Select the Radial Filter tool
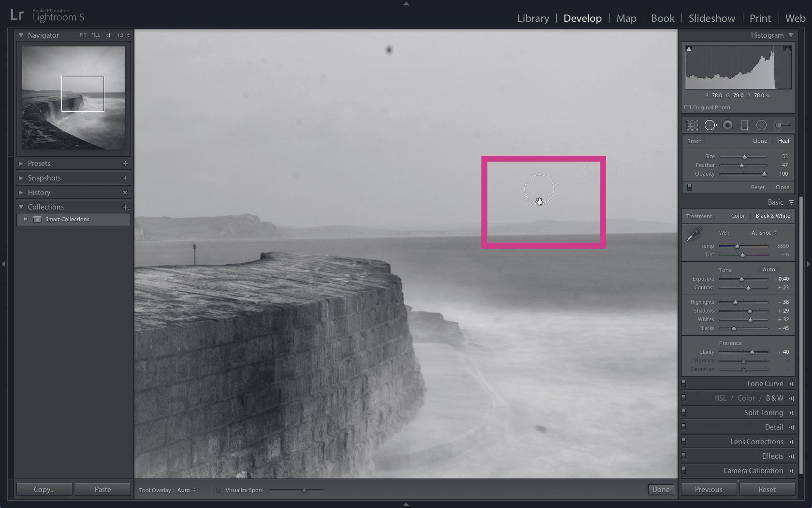This screenshot has width=812, height=508. [761, 125]
